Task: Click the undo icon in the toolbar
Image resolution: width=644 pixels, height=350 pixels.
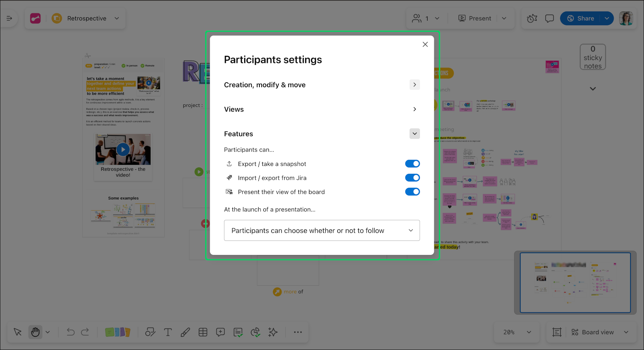Action: [x=70, y=332]
